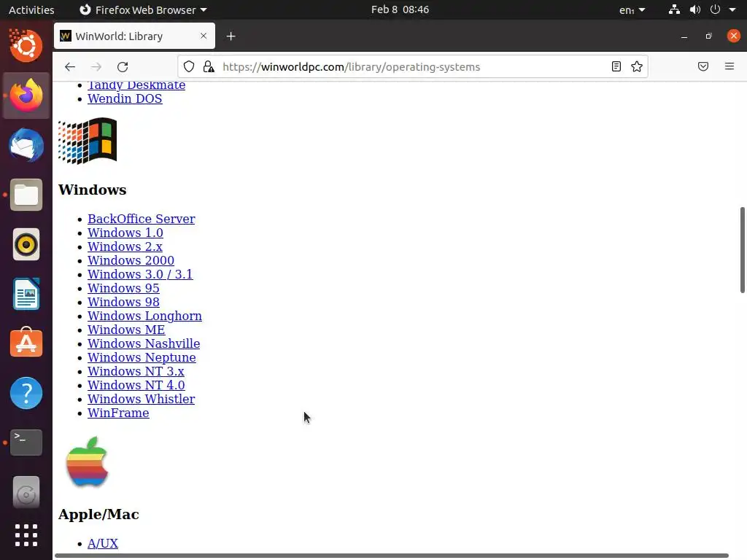Open Firefox Web Browser app menu
Screen dimensions: 747x560
143,9
